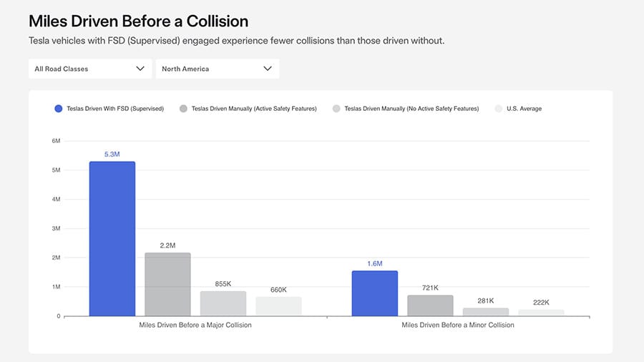The height and width of the screenshot is (362, 644).
Task: Click the 660K U.S. Average major bar
Action: [x=278, y=306]
